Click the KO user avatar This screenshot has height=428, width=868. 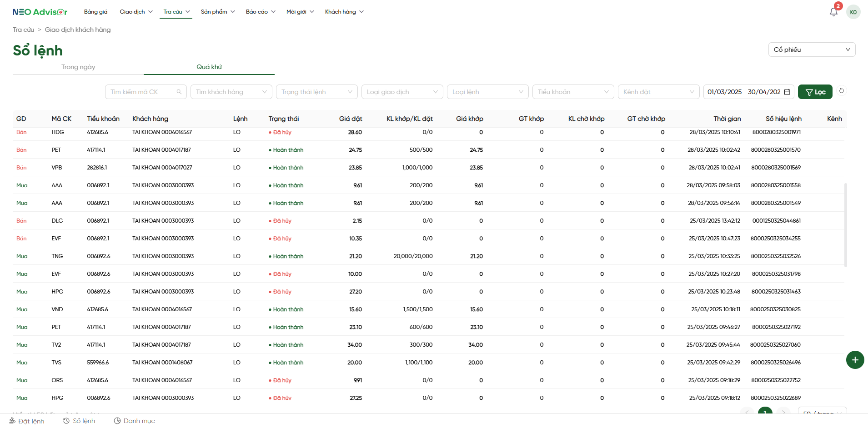(853, 12)
